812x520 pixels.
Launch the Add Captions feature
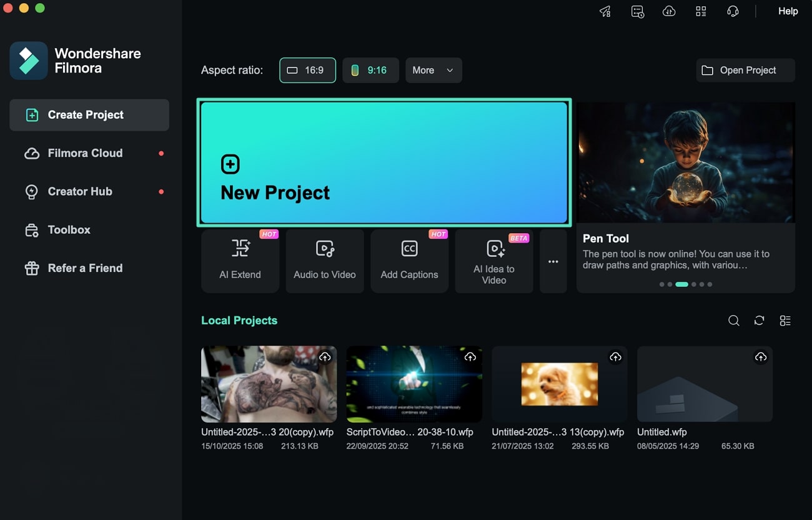409,261
